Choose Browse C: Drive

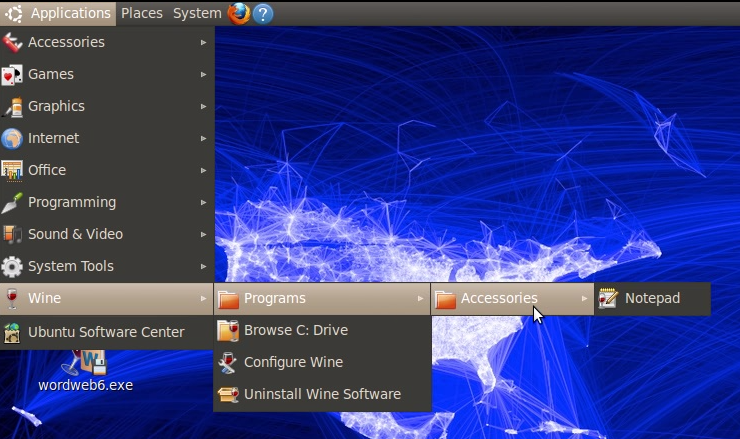[x=322, y=330]
